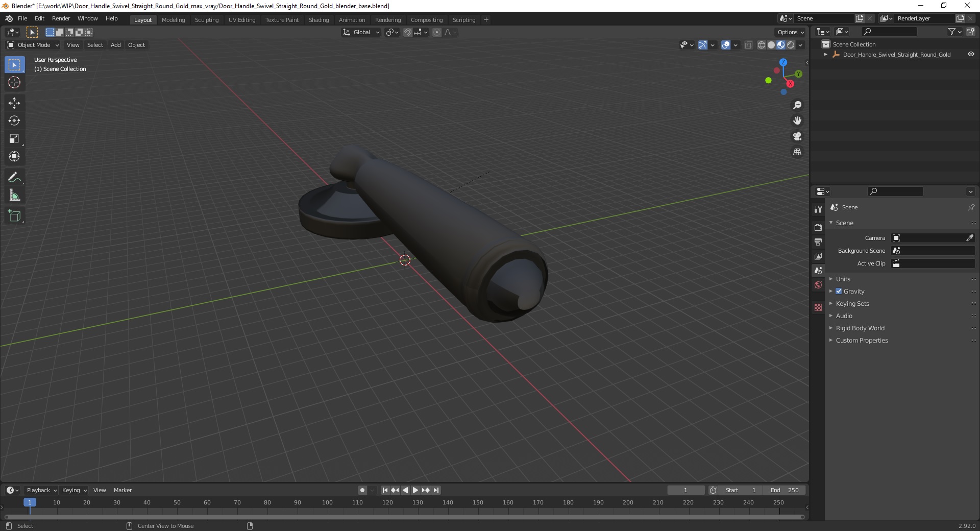Open the Scene properties tab
This screenshot has width=980, height=531.
pyautogui.click(x=818, y=270)
